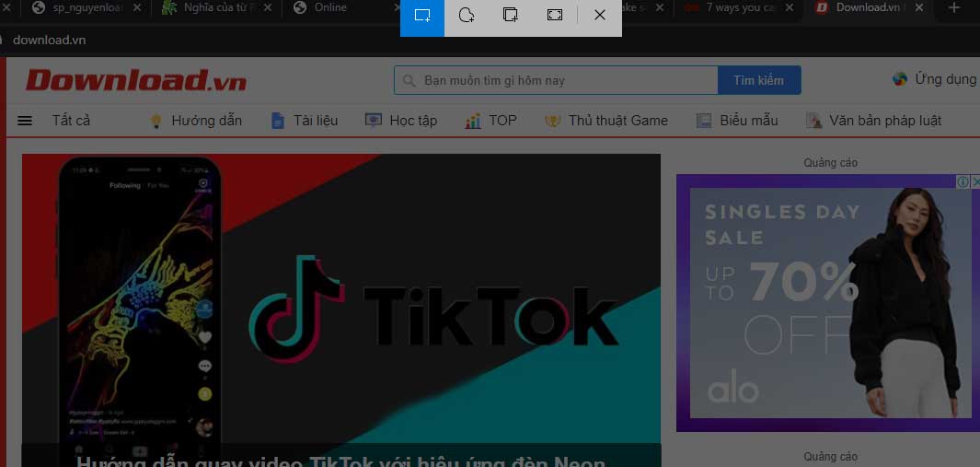Screen dimensions: 980x467
Task: Focus the Bạn muốn tìm gì search box
Action: pos(556,80)
